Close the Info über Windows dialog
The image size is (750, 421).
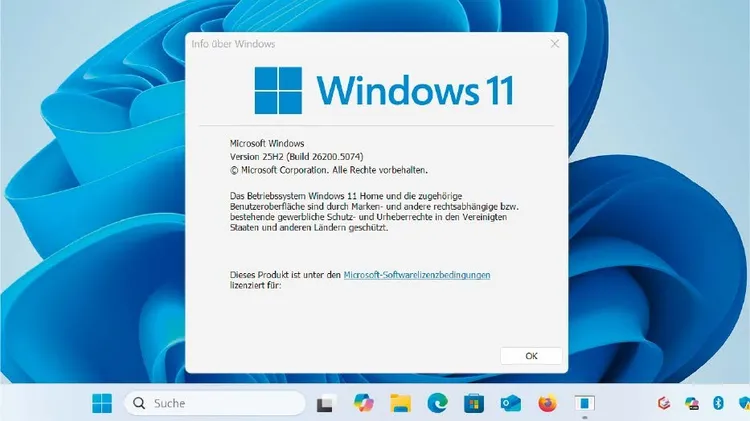point(554,44)
